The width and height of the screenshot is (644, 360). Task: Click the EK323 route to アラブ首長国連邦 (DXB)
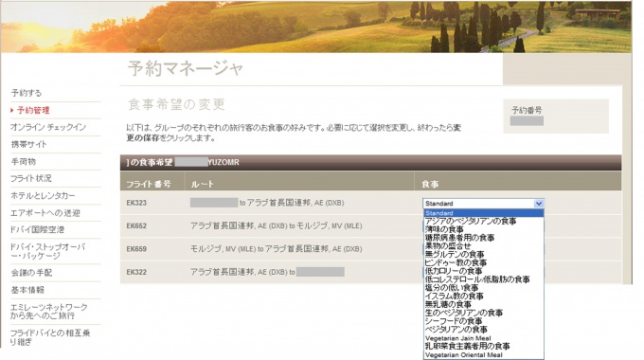[x=267, y=203]
